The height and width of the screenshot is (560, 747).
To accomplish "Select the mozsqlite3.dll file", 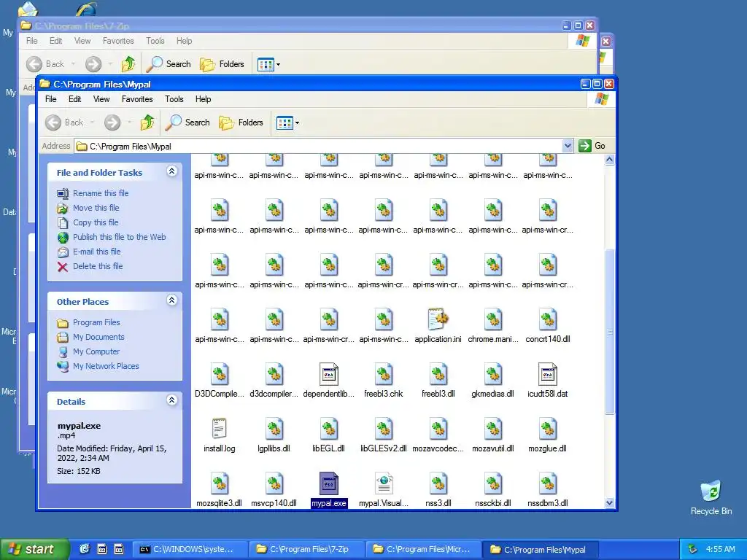I will (219, 491).
